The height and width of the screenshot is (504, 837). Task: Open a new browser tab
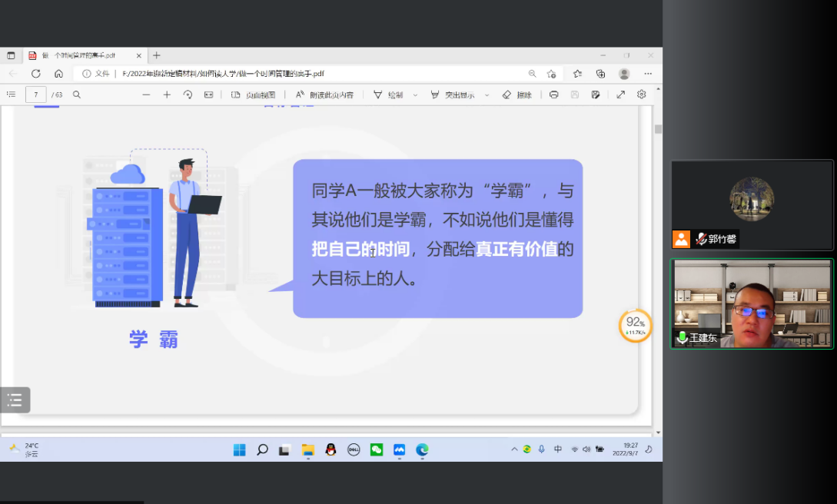(x=157, y=55)
